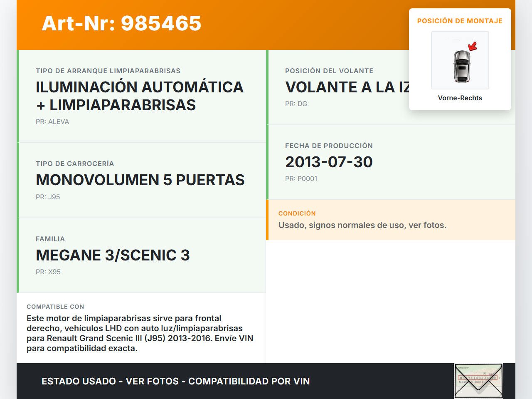Select the POSICIÓN DE MONTAJE title
532x399 pixels.
[460, 21]
